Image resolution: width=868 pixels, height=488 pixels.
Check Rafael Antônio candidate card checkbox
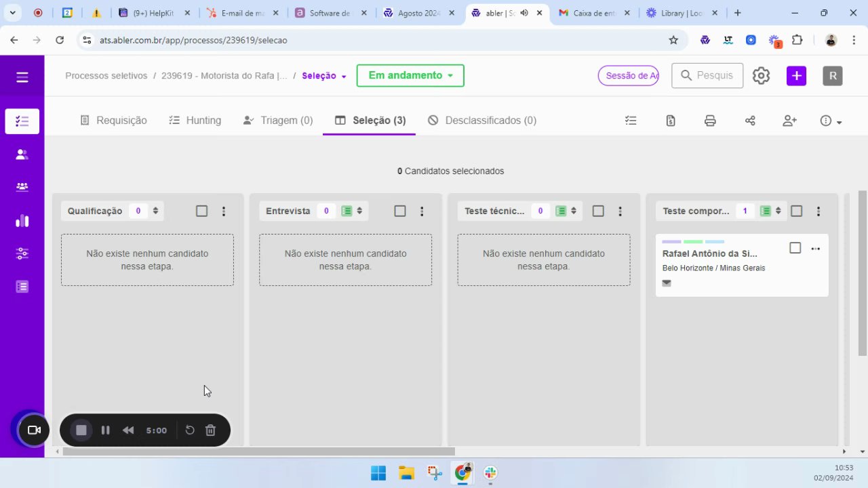(795, 248)
